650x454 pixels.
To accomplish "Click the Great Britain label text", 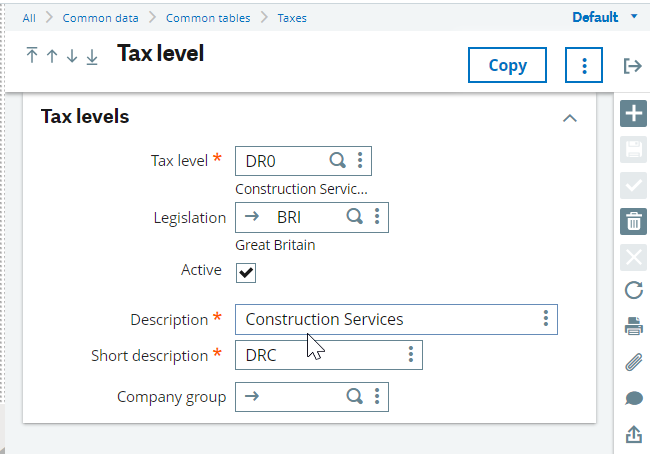I will click(275, 245).
